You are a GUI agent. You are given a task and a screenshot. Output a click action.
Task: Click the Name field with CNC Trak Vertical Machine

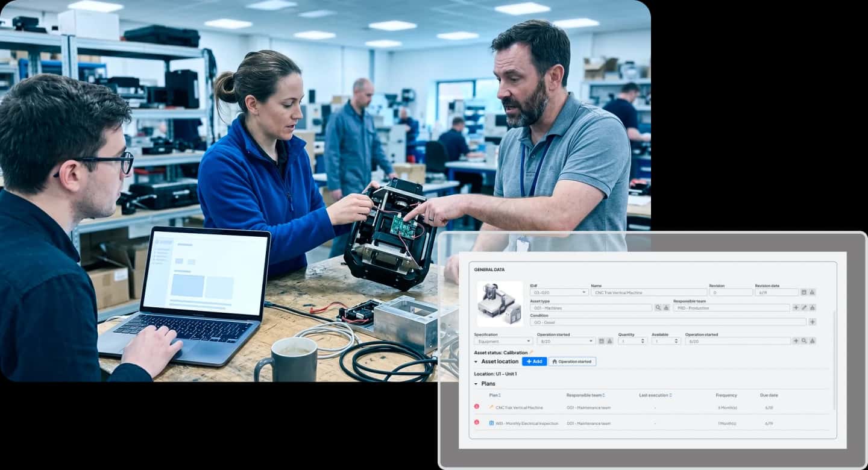point(649,292)
